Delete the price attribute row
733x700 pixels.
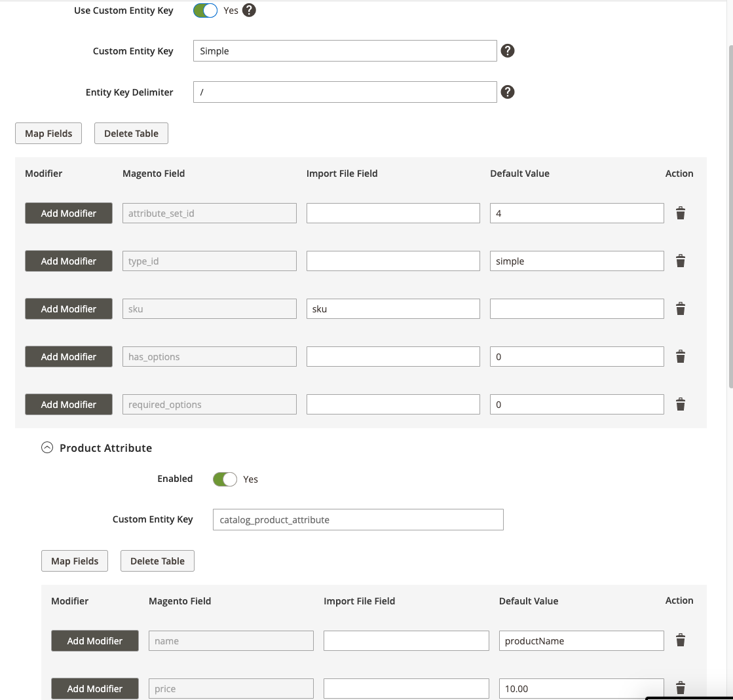[681, 688]
